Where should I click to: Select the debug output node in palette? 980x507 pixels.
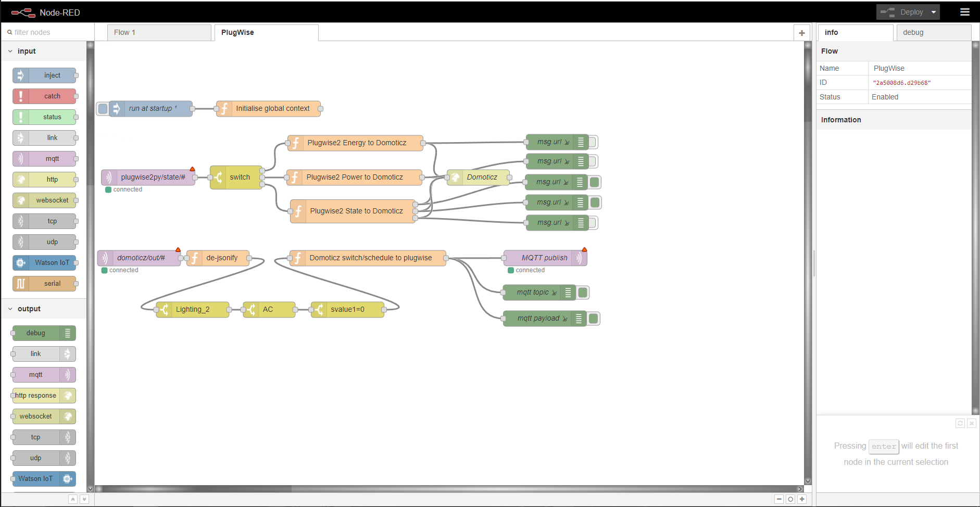click(x=44, y=333)
